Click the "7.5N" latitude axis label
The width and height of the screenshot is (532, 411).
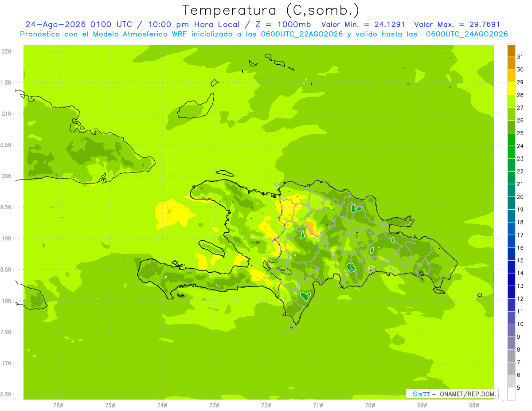pos(6,332)
